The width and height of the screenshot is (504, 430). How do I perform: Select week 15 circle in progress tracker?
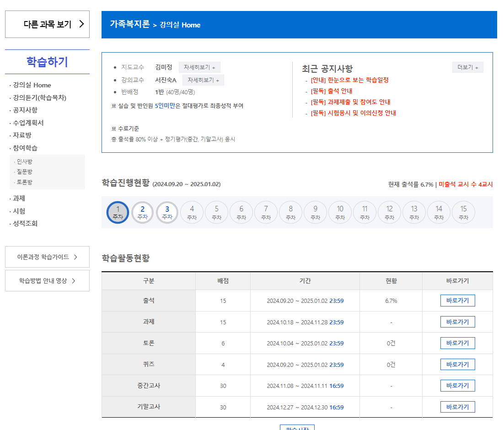tap(463, 213)
